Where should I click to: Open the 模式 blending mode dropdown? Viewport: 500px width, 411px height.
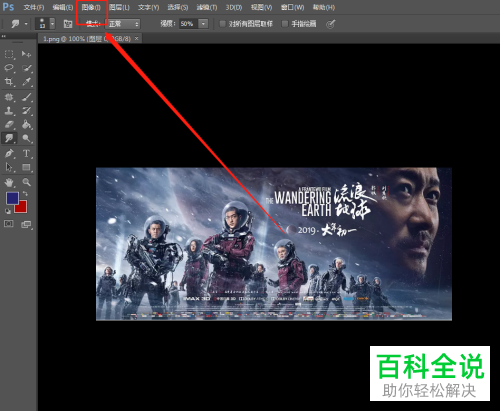point(123,24)
